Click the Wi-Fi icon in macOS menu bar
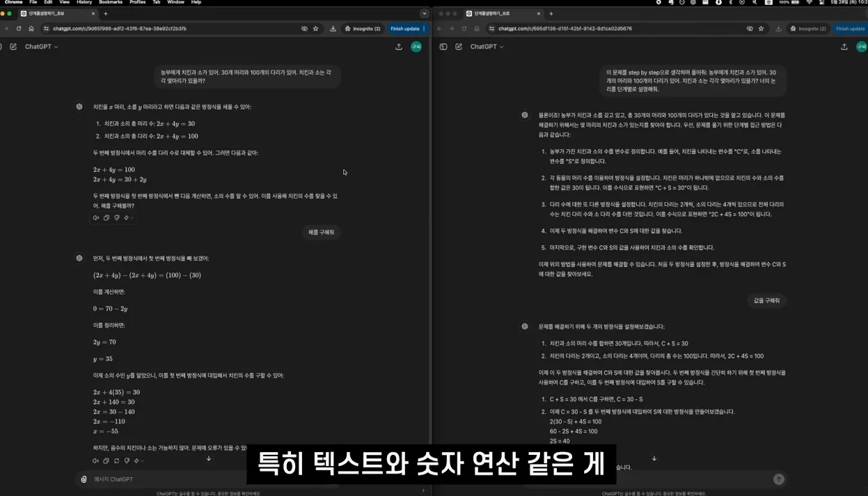This screenshot has width=868, height=496. coord(809,2)
